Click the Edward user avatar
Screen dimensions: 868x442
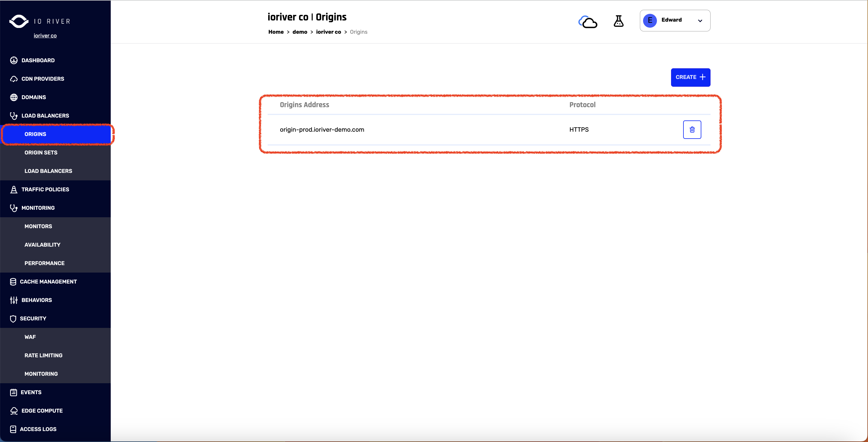[x=650, y=20]
